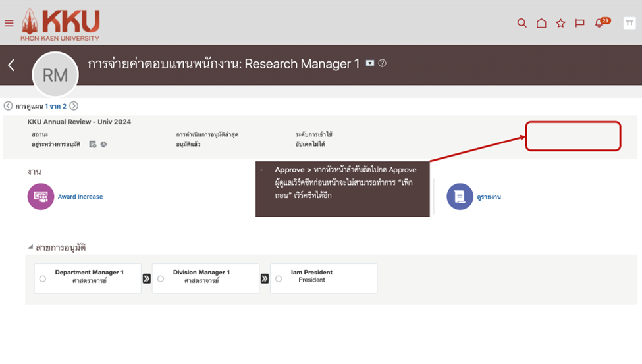Open the ดูรายงาน report link
The width and height of the screenshot is (642, 364).
point(489,197)
